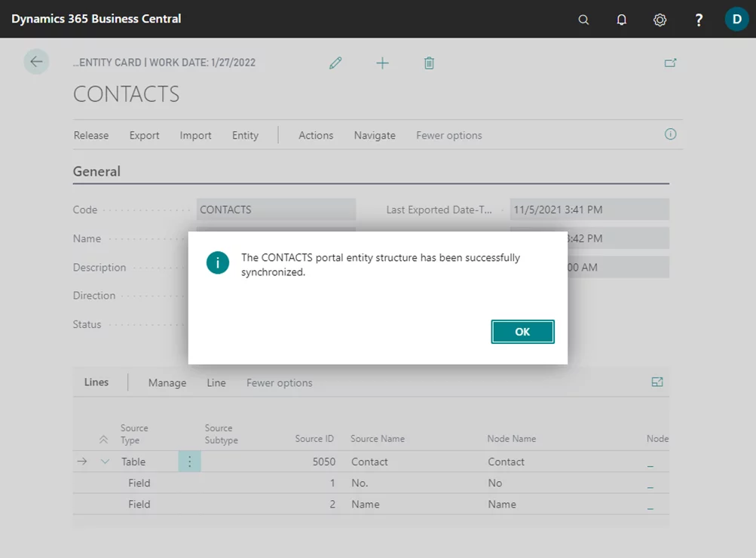Image resolution: width=756 pixels, height=558 pixels.
Task: Toggle the FactBox information icon
Action: (670, 134)
